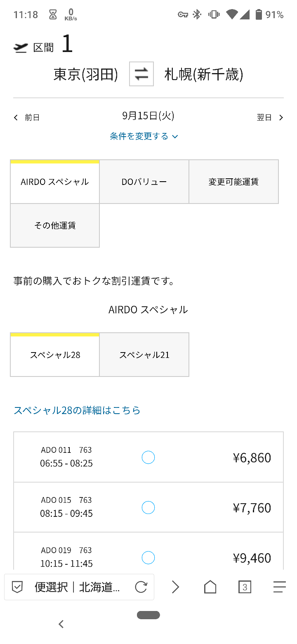This screenshot has width=297, height=644.
Task: Tap the tracking protection shield icon
Action: 17,587
